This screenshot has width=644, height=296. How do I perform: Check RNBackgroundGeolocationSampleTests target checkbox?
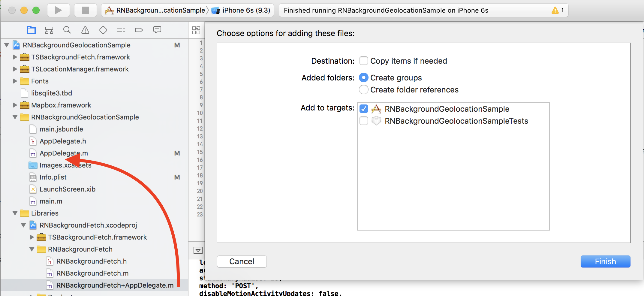click(x=364, y=121)
